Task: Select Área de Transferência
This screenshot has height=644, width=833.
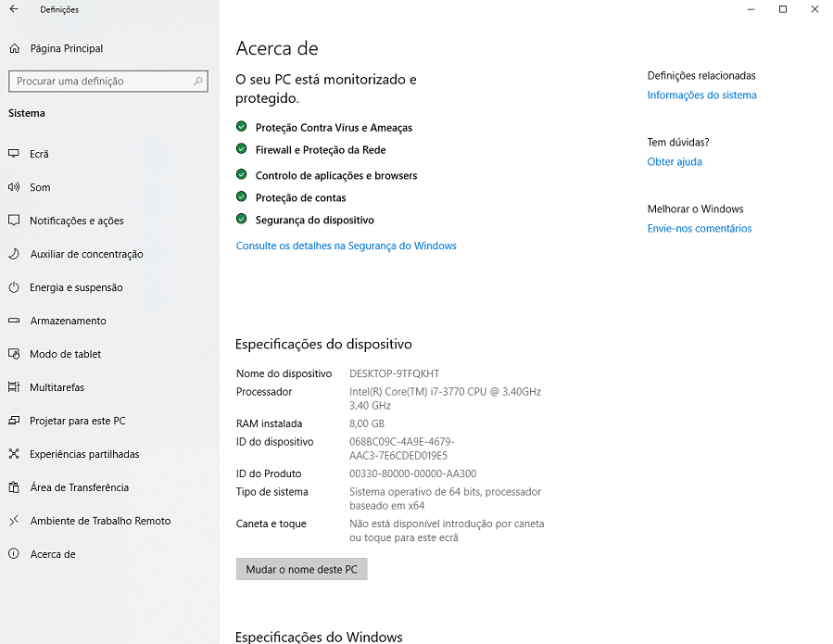Action: coord(79,487)
